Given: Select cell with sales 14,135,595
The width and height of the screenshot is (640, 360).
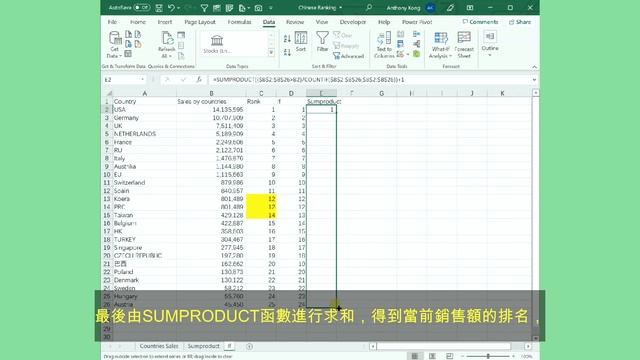Looking at the screenshot, I should pos(211,109).
